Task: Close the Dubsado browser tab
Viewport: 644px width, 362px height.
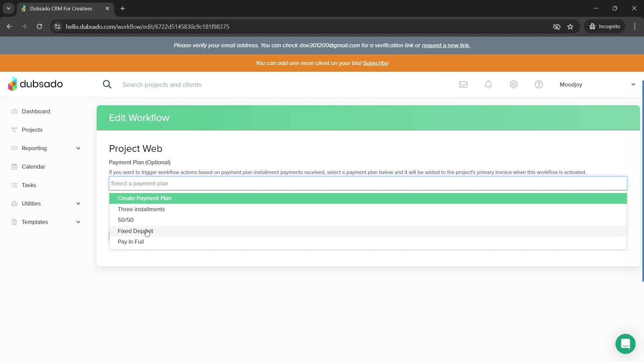Action: coord(107,8)
